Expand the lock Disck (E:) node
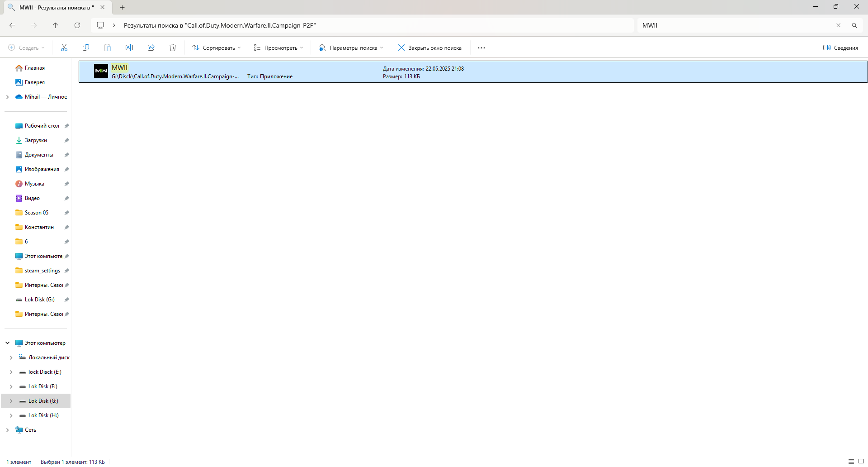This screenshot has width=868, height=467. pyautogui.click(x=11, y=372)
